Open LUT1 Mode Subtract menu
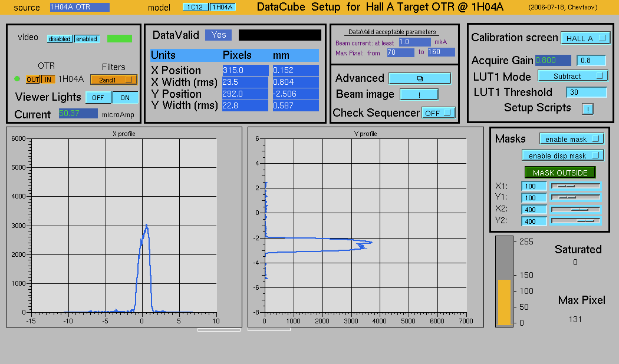This screenshot has width=619, height=364. (x=572, y=76)
